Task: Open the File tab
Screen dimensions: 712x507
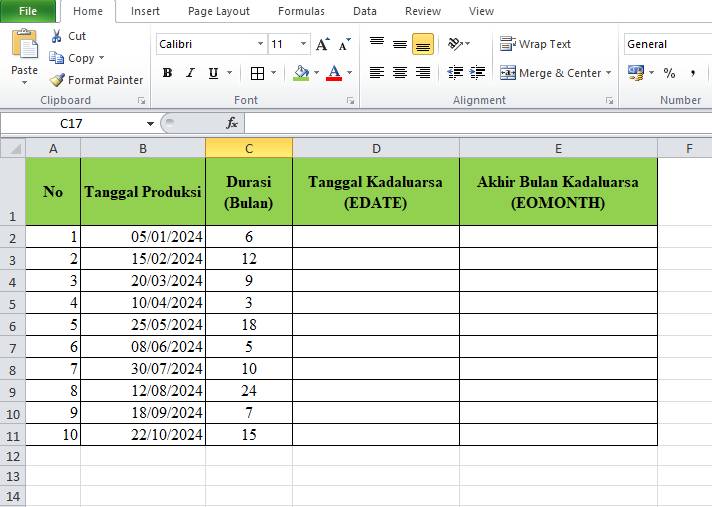Action: [28, 11]
